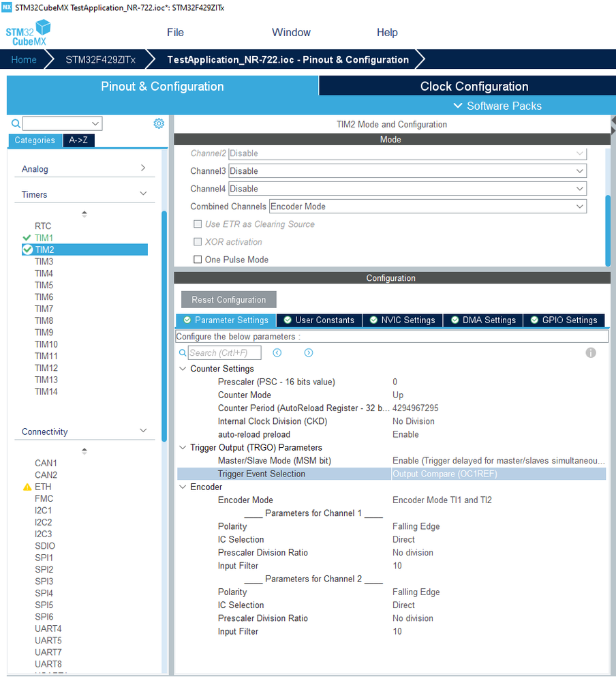Switch to the Clock Configuration tab

point(467,86)
